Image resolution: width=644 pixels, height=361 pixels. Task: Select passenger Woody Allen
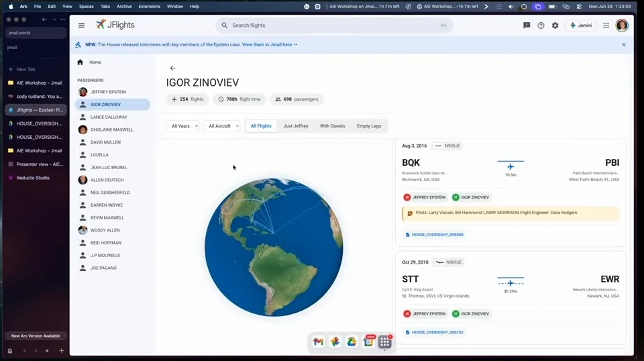pos(113,230)
